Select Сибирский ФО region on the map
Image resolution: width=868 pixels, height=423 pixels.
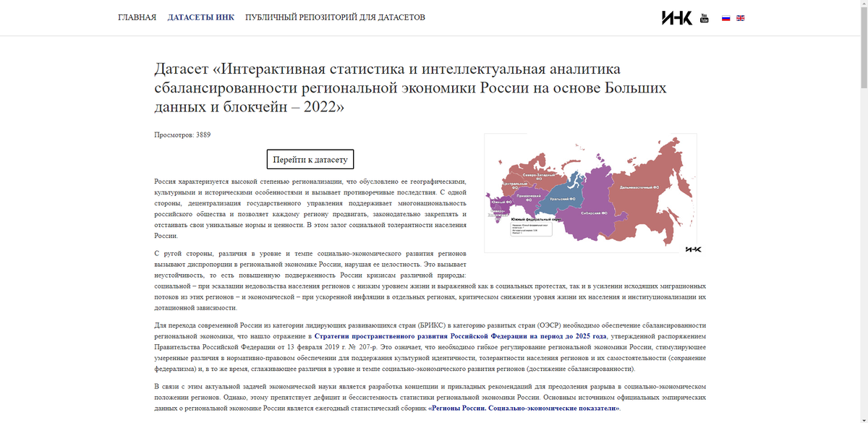point(595,213)
